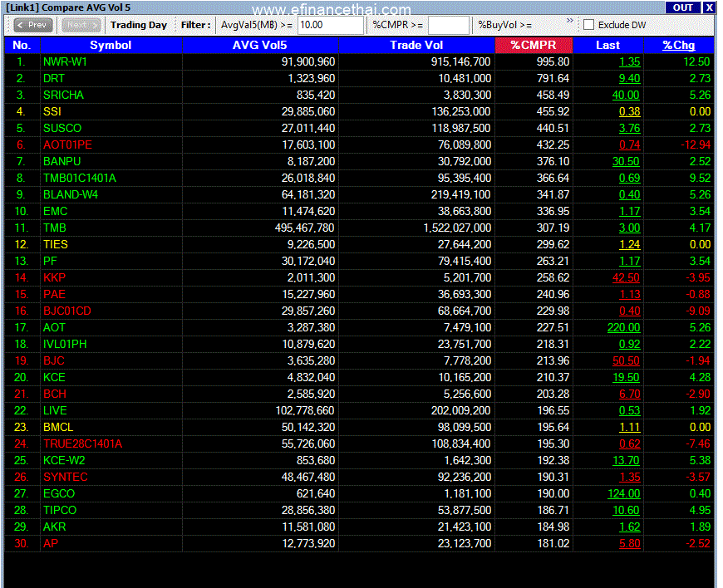Image resolution: width=723 pixels, height=588 pixels.
Task: Click AVG Vol5 value 495,467,780 for TMB
Action: (x=305, y=228)
